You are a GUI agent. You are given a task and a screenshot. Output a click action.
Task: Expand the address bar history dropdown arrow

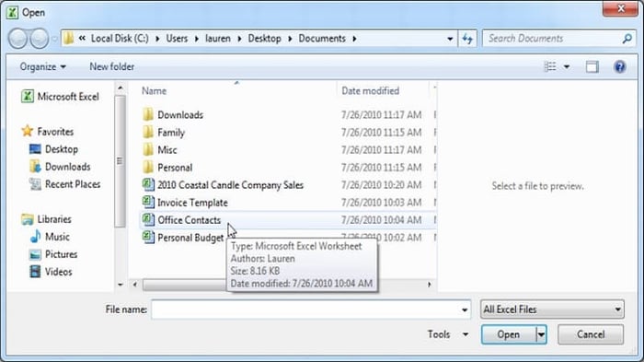coord(450,39)
